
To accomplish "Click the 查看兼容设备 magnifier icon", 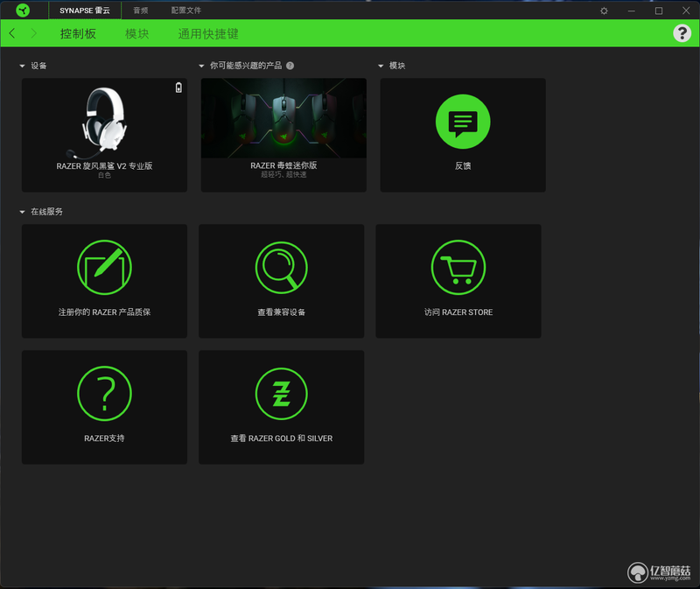I will 281,268.
